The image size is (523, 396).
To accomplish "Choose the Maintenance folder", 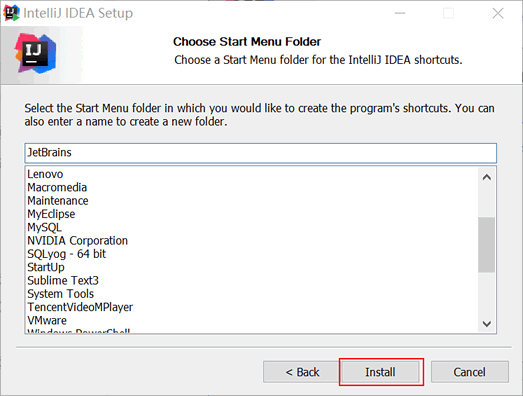I will [58, 201].
